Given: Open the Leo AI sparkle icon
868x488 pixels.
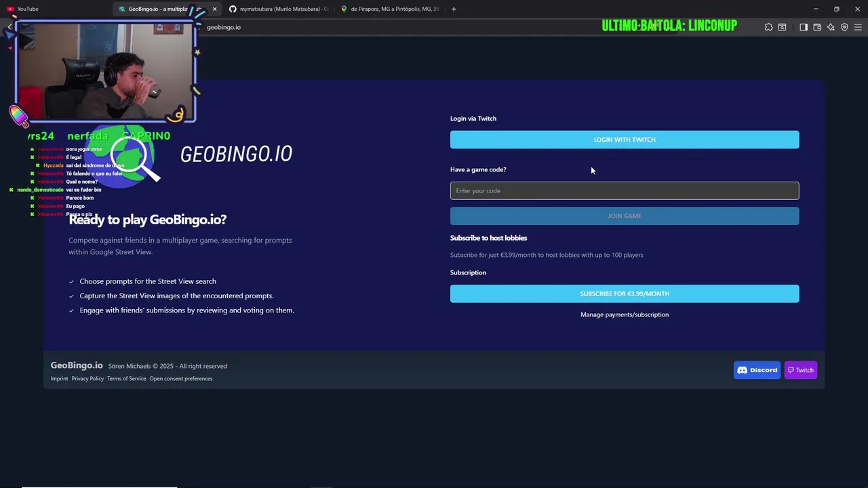Looking at the screenshot, I should pos(831,27).
